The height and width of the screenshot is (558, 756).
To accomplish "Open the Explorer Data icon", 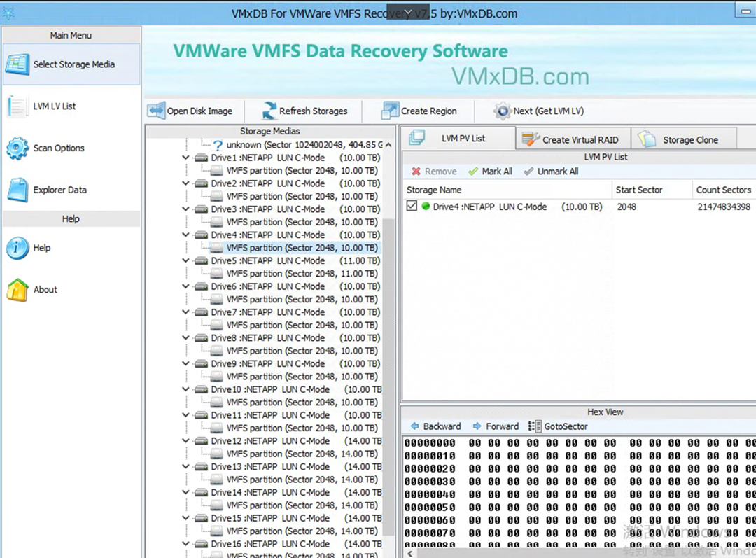I will (x=17, y=190).
